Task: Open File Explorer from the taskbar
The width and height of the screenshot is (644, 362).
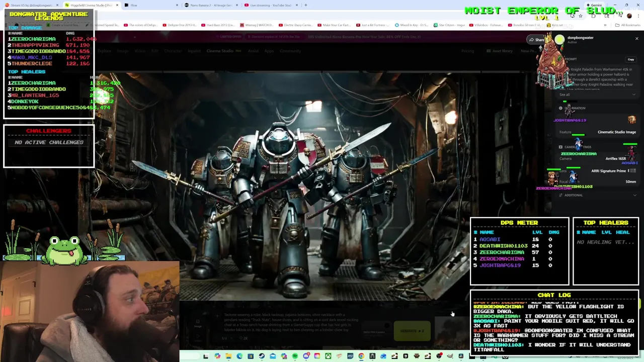Action: point(228,356)
